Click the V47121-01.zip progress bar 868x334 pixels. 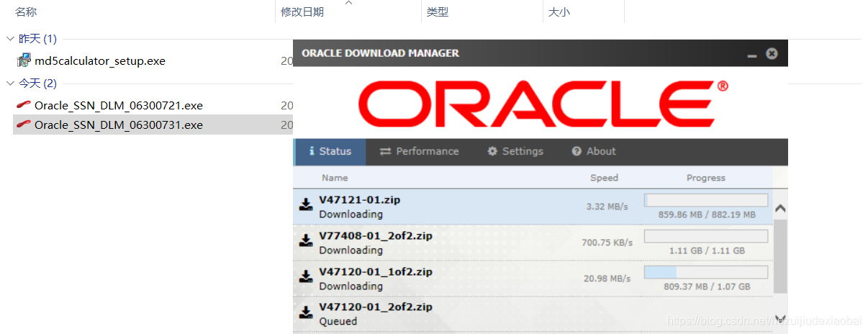pos(706,200)
